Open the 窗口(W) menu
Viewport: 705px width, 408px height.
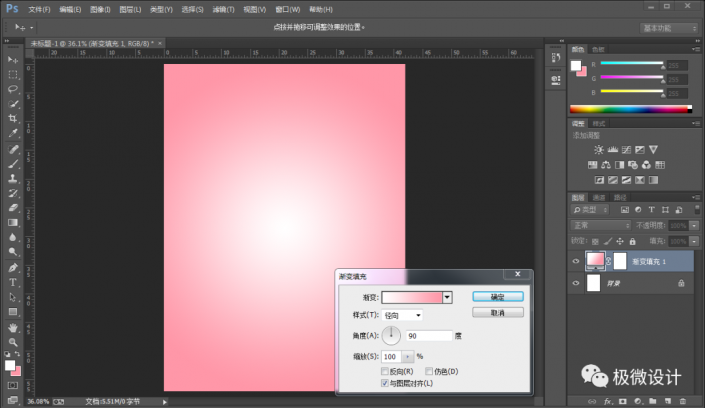287,8
